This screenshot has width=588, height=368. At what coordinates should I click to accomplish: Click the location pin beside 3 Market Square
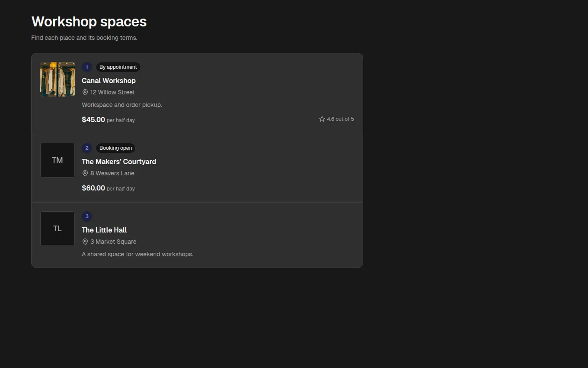[x=85, y=242]
